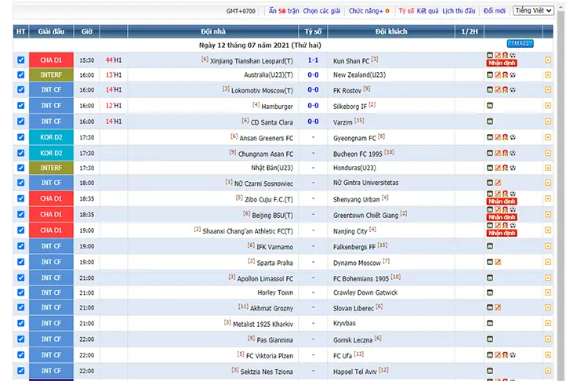Viewport: 588px width, 381px height.
Task: Click the 7MApp button
Action: [x=520, y=43]
